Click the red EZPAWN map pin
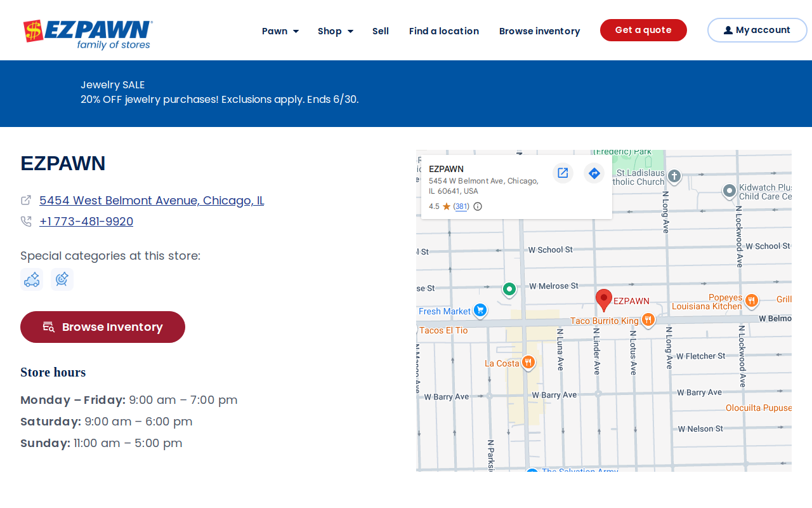Viewport: 812px width, 508px height. pyautogui.click(x=604, y=300)
